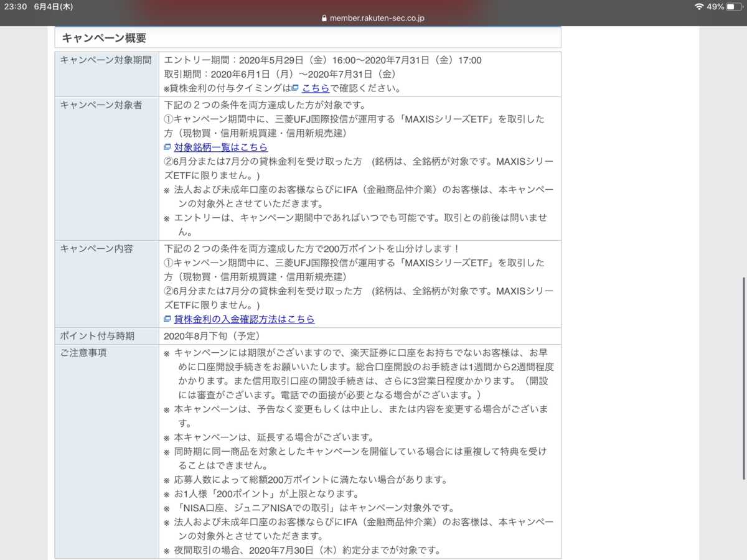Click external-link icon beside 貸株金利の入金確認方法
Viewport: 747px width, 560px height.
coord(167,319)
